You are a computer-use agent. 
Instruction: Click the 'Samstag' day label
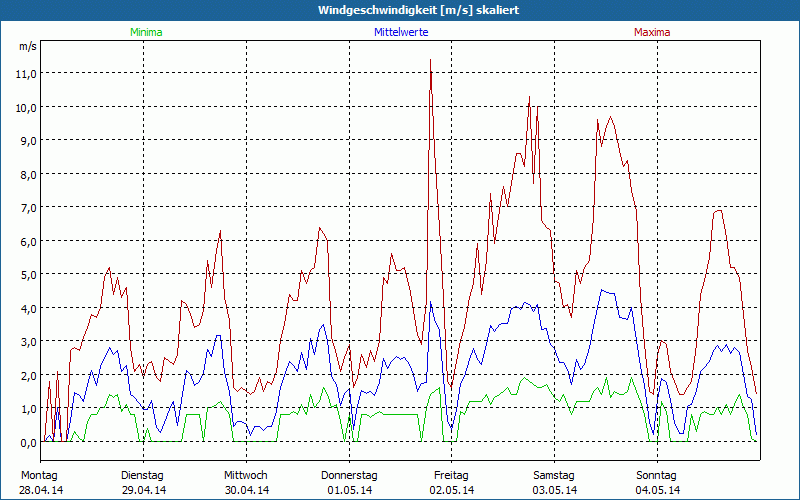pyautogui.click(x=554, y=476)
